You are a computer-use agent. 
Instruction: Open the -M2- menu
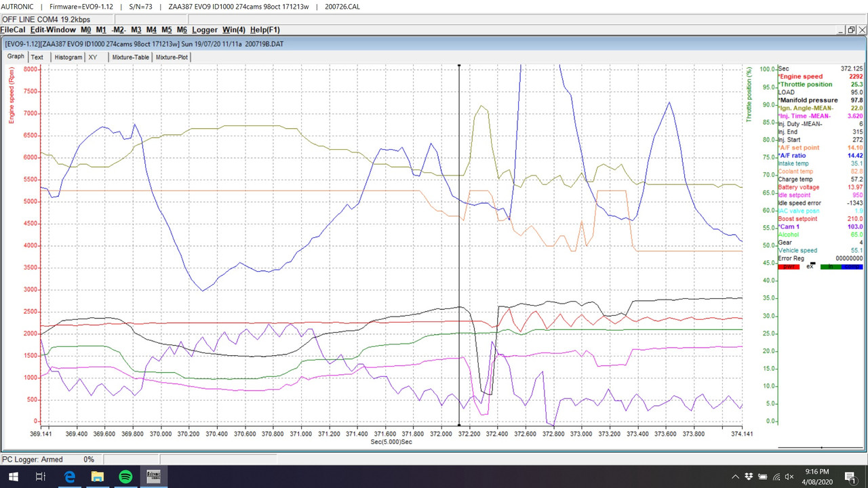118,30
